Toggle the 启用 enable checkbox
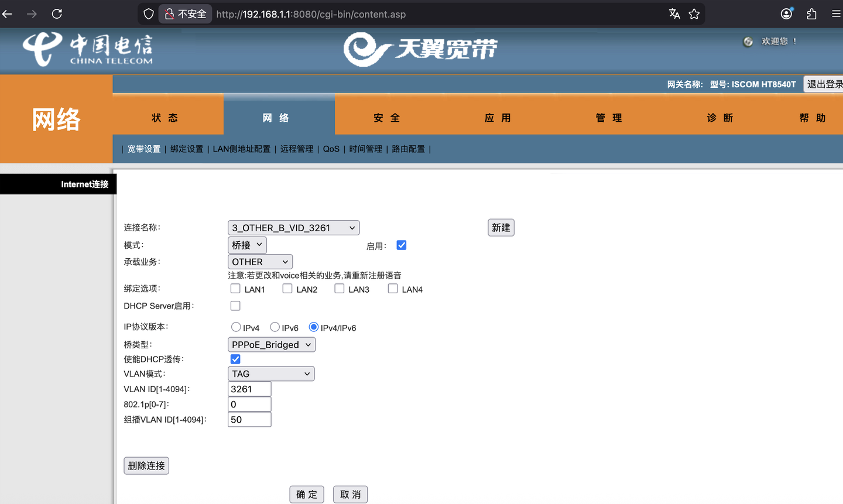The image size is (843, 504). 402,245
